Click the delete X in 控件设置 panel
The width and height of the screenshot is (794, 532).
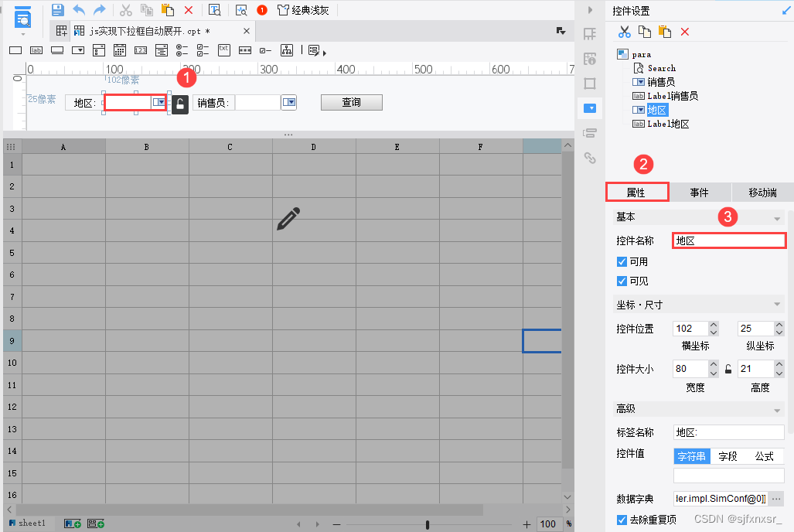point(685,32)
